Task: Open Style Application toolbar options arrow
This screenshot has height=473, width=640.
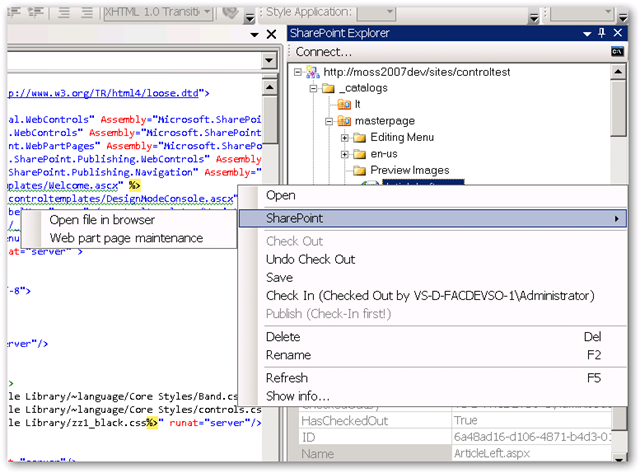Action: coord(534,18)
